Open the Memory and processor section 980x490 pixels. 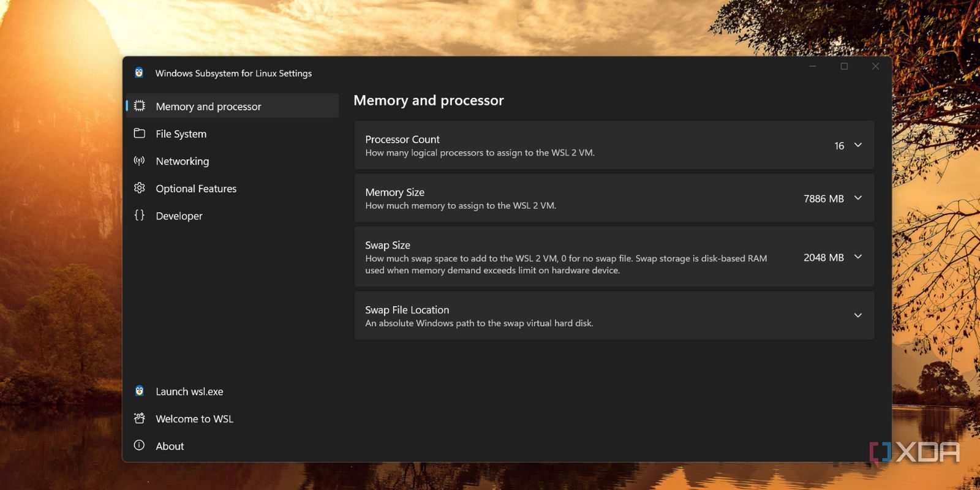pos(232,106)
